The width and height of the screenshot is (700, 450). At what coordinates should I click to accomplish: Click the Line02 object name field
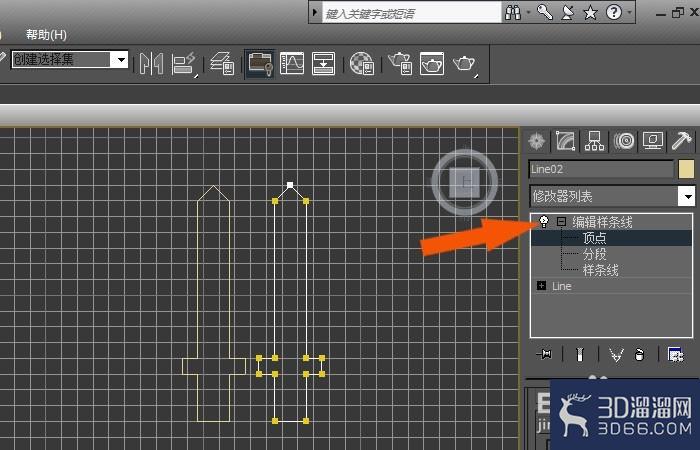tap(601, 169)
